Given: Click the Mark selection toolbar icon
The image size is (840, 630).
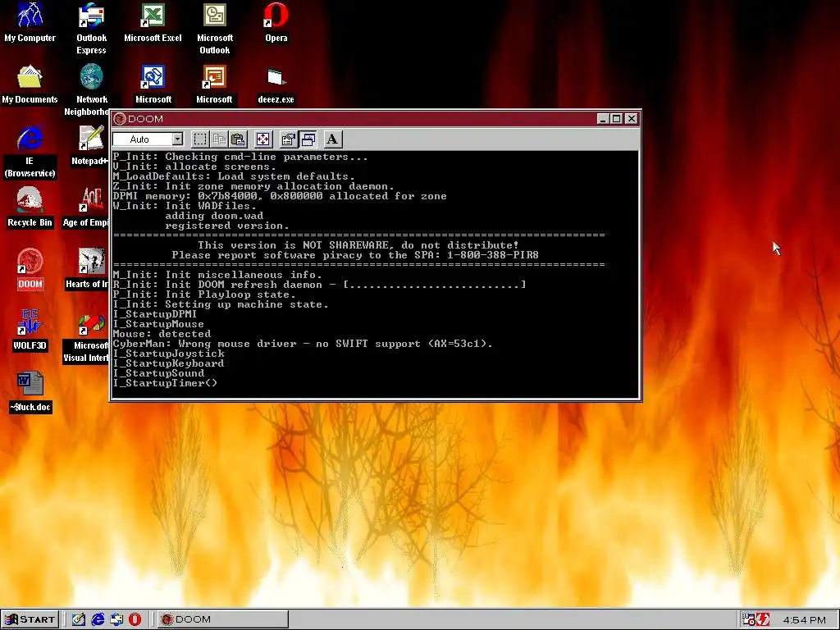Looking at the screenshot, I should pos(200,139).
